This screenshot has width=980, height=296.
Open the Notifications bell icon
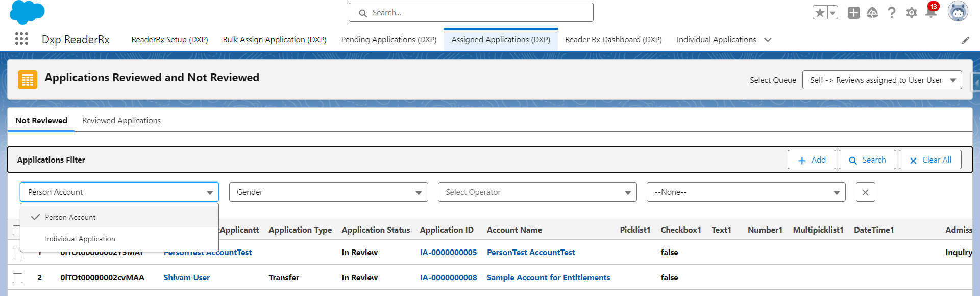pyautogui.click(x=930, y=13)
